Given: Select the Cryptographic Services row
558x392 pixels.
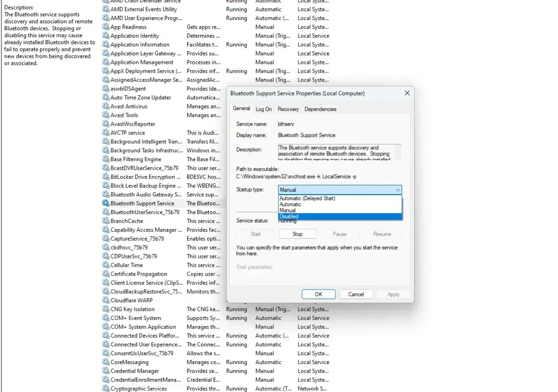Looking at the screenshot, I should pyautogui.click(x=138, y=389).
